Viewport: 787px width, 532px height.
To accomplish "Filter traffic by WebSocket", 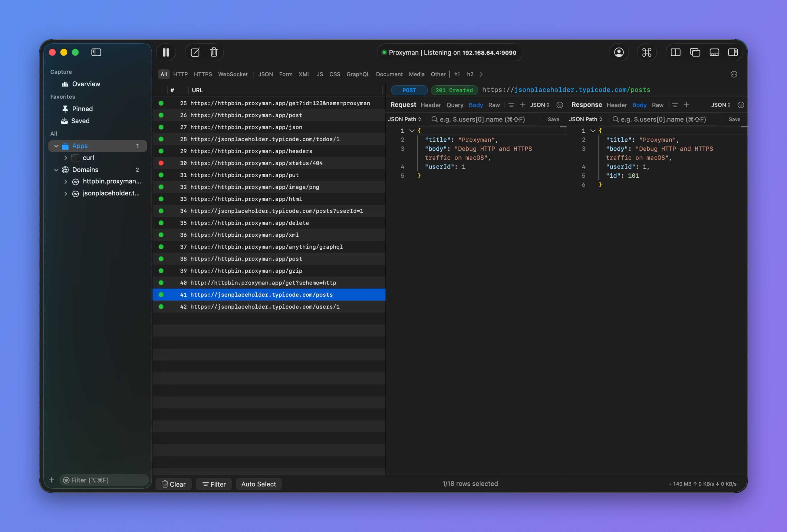I will point(233,74).
